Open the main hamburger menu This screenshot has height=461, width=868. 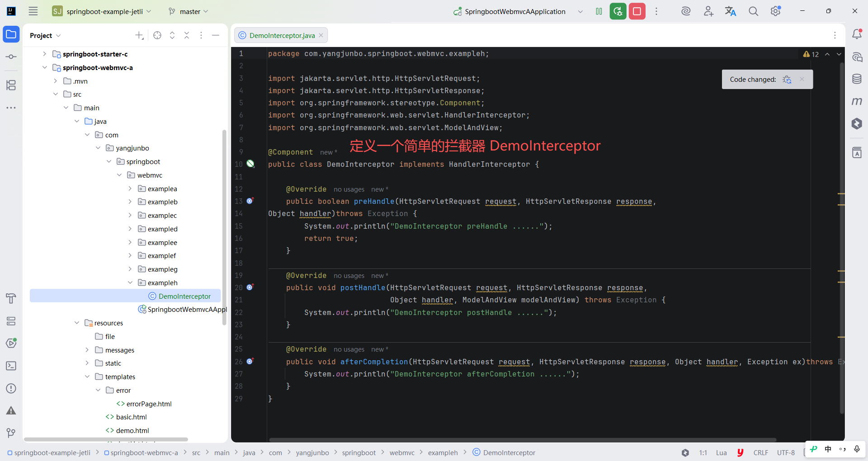coord(33,11)
